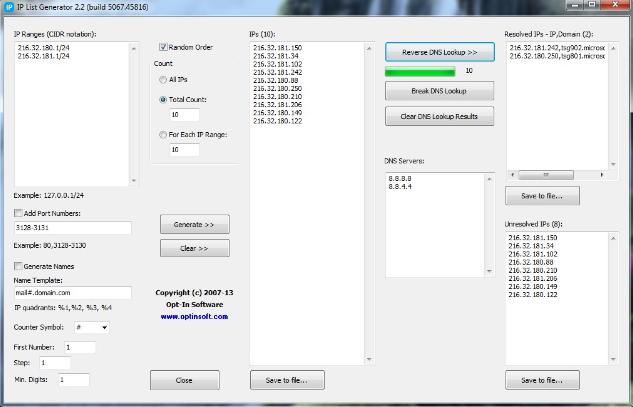Viewport: 633px width, 407px height.
Task: Save Resolved IPs to file
Action: pos(542,196)
